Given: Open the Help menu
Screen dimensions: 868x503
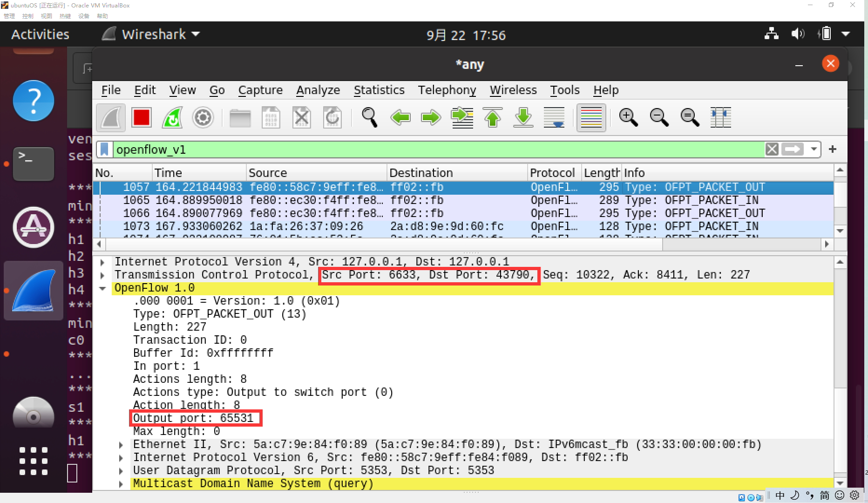Looking at the screenshot, I should pyautogui.click(x=606, y=90).
